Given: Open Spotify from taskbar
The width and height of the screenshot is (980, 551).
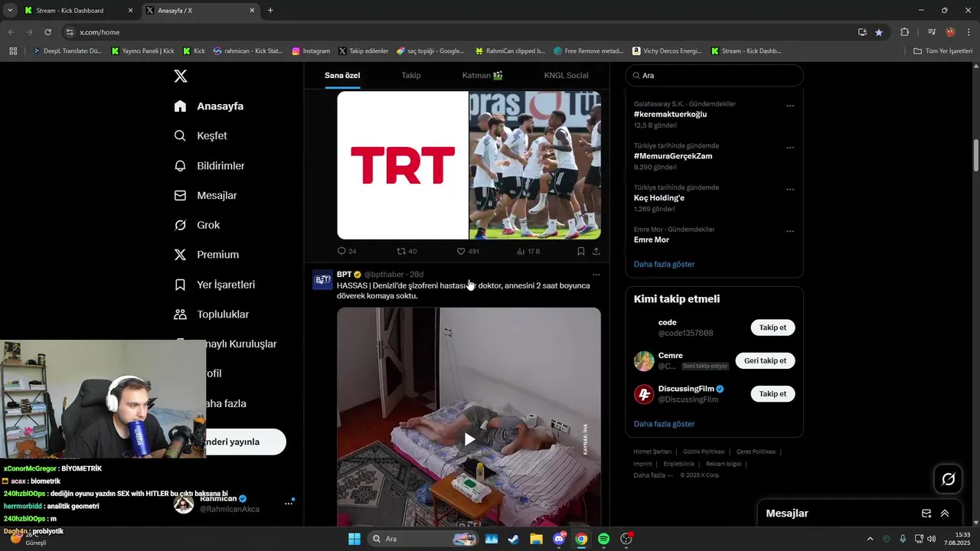Looking at the screenshot, I should pos(603,539).
